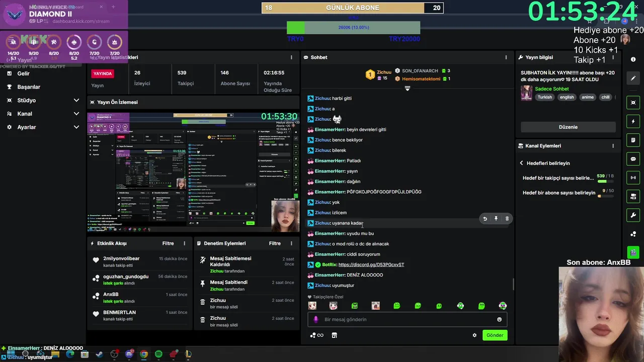The width and height of the screenshot is (644, 362).
Task: Click the stream preview thumbnail
Action: click(193, 171)
